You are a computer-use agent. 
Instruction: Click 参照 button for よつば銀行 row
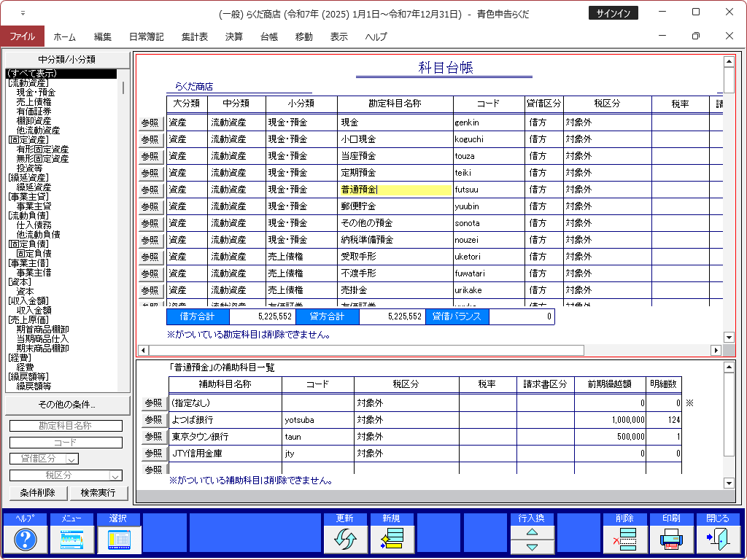(x=153, y=420)
